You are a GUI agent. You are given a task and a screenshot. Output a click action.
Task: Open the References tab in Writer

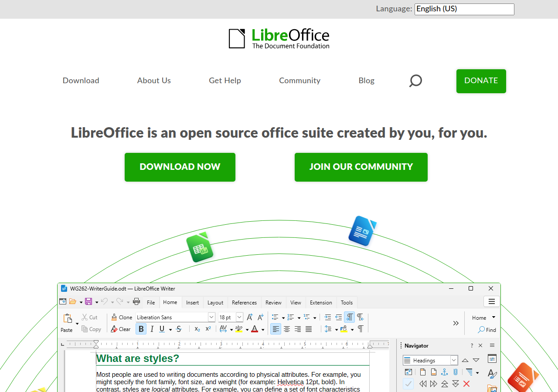click(244, 303)
